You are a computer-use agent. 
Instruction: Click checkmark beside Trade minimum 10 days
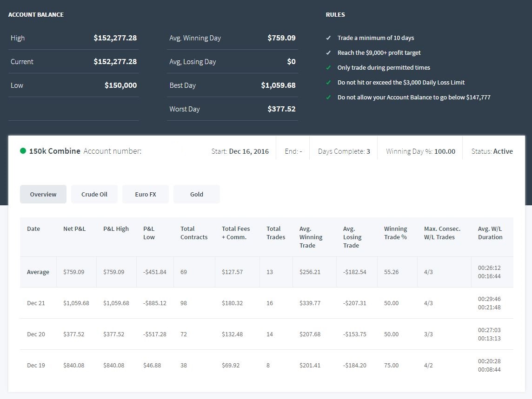(x=328, y=38)
